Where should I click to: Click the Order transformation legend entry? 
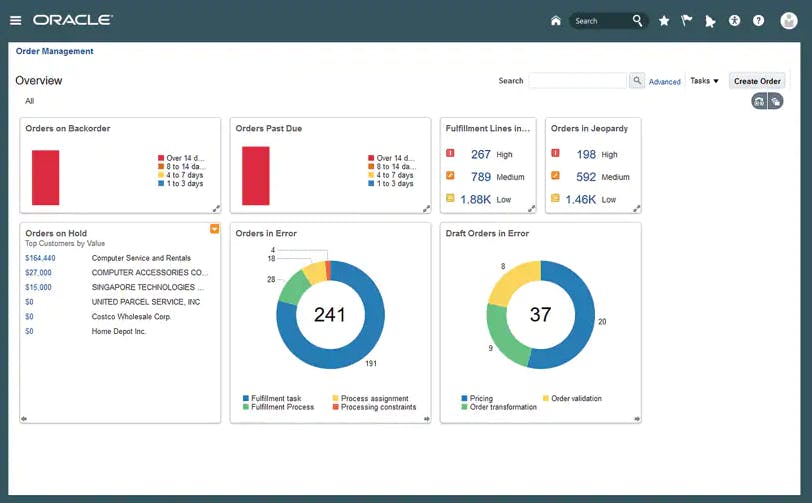click(499, 407)
